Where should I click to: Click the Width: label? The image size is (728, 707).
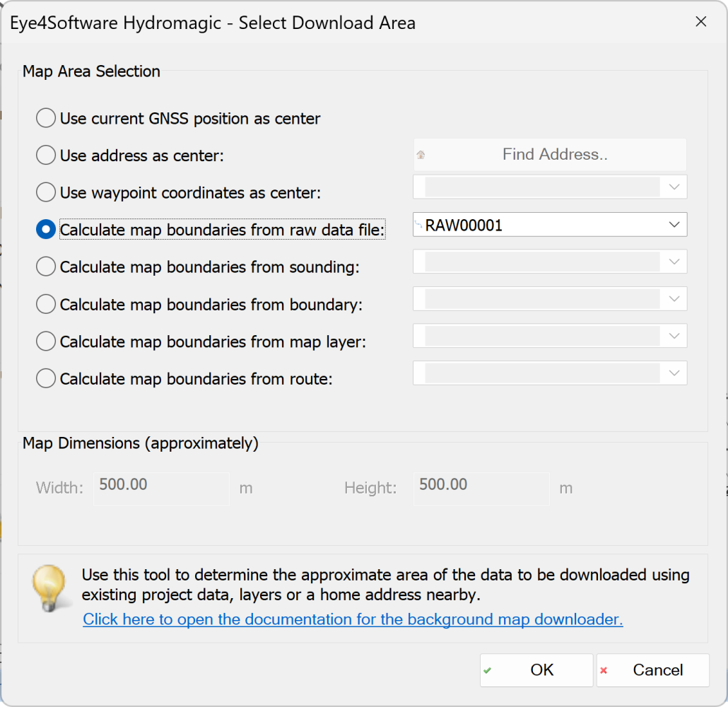(x=59, y=488)
